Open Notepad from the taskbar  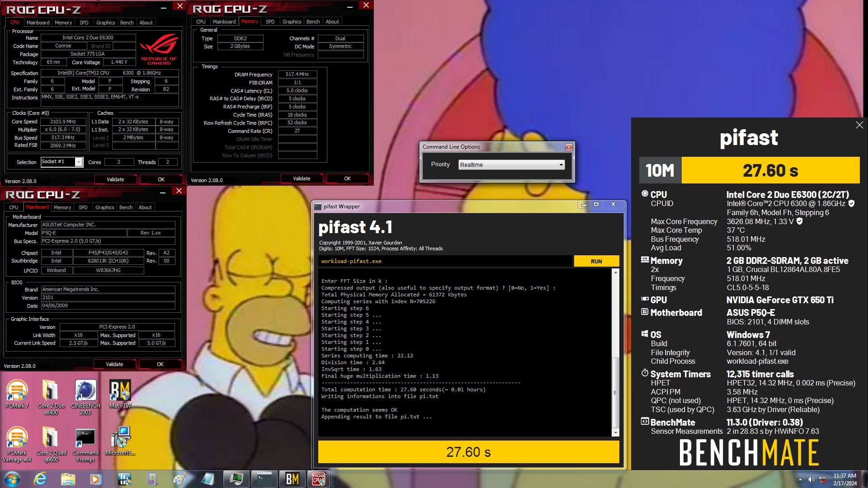(x=208, y=479)
